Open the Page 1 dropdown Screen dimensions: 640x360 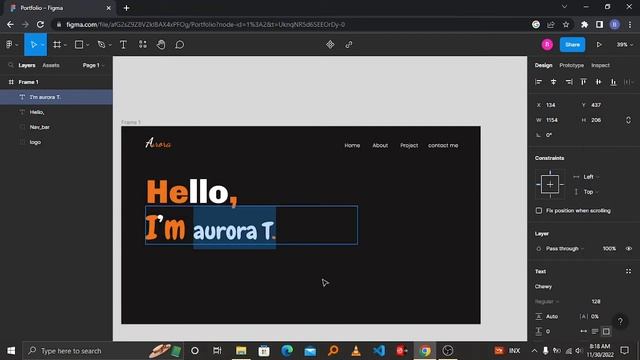click(93, 65)
